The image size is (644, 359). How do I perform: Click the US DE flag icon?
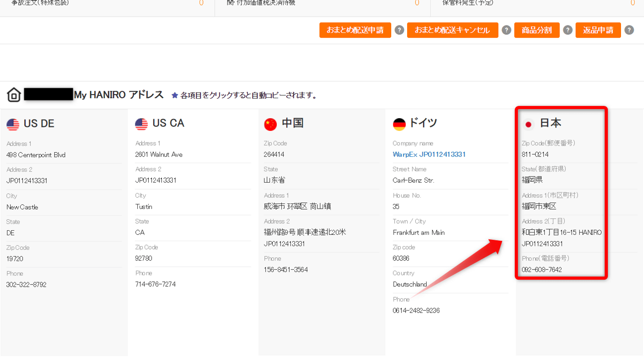point(13,124)
